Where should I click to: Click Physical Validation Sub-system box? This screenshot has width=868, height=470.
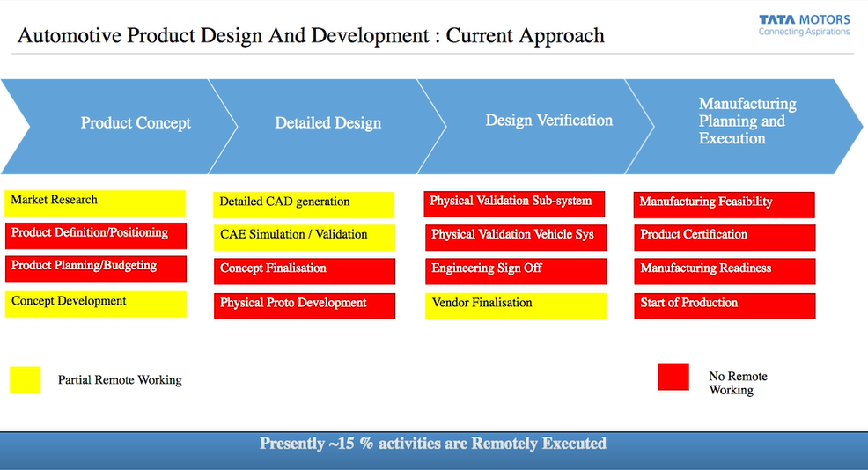coord(514,203)
